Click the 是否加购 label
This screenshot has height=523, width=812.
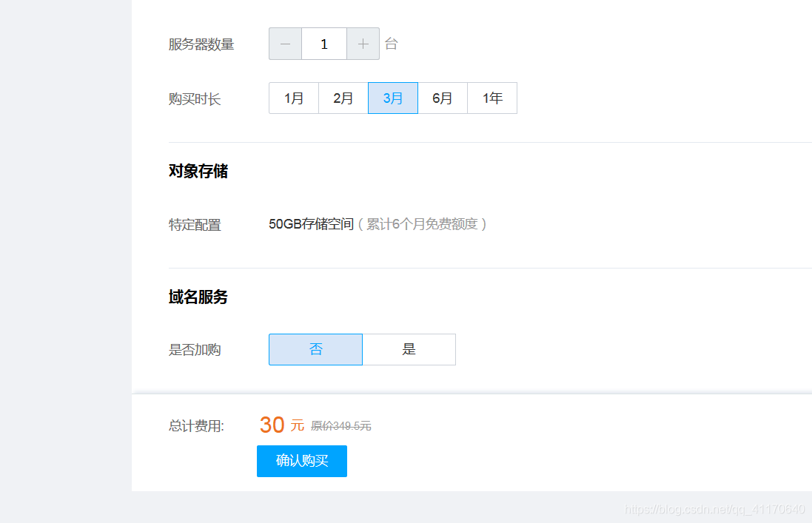[x=195, y=350]
